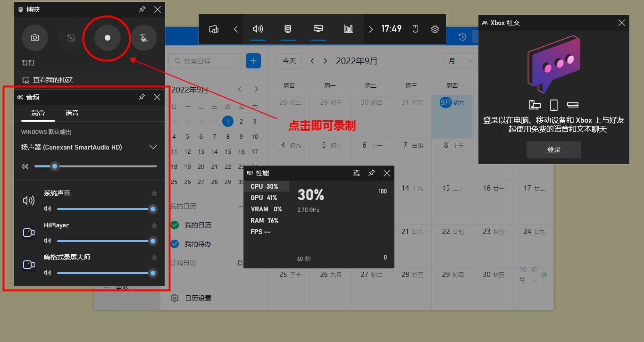Toggle the 我的日历 checkbox
The width and height of the screenshot is (644, 342).
[175, 225]
